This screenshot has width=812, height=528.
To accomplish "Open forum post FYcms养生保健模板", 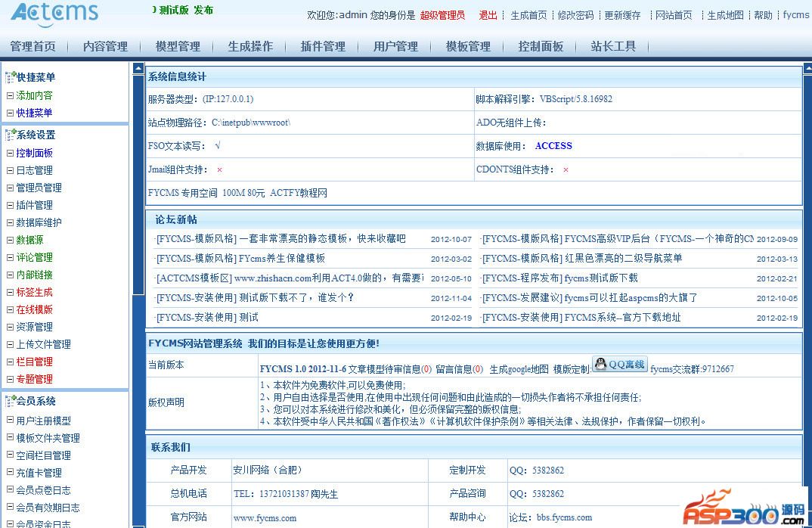I will [x=282, y=258].
